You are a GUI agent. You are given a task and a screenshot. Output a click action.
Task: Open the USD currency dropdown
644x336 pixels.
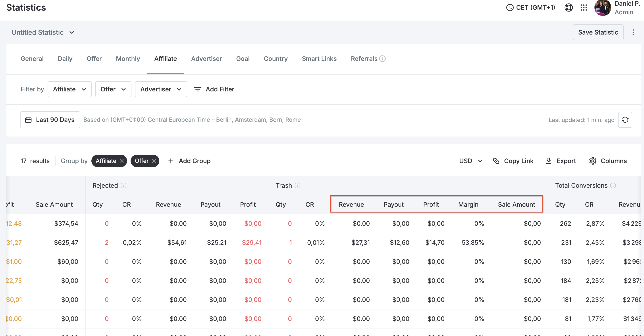[470, 161]
